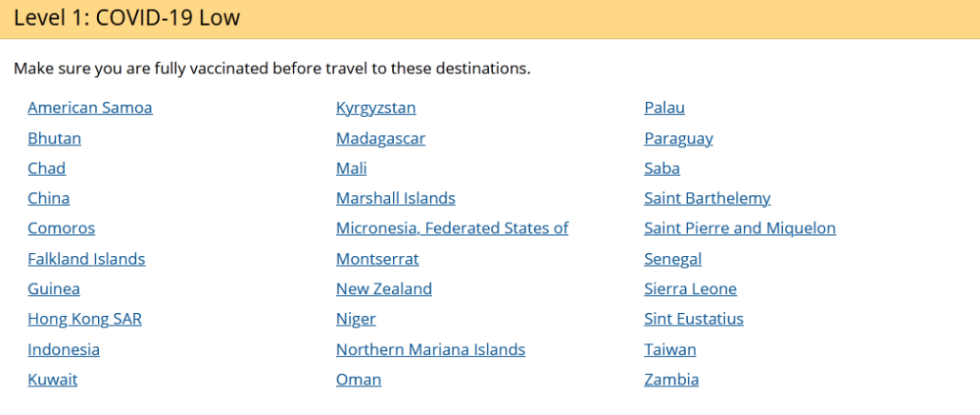The height and width of the screenshot is (415, 980).
Task: Open Micronesia, Federated States of link
Action: coord(452,229)
